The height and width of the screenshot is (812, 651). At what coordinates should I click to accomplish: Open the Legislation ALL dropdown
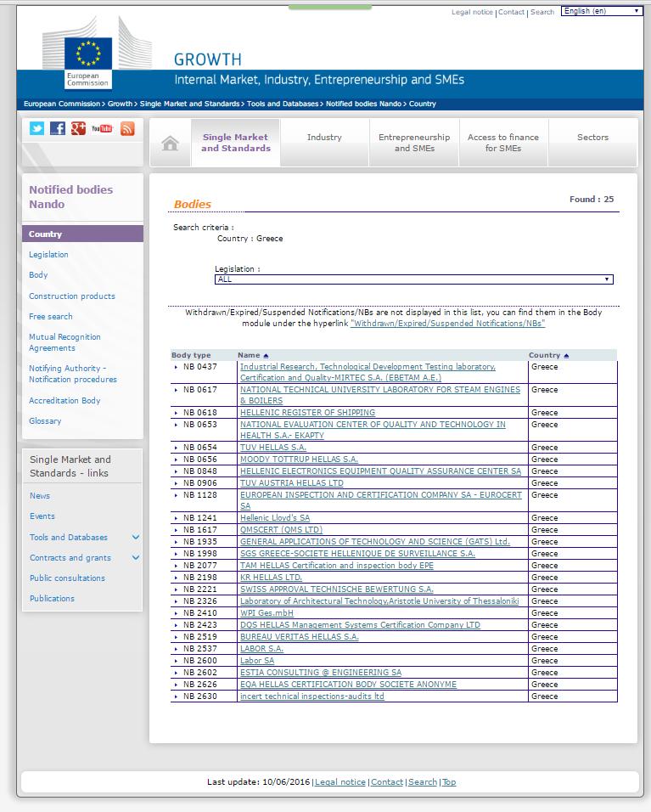pyautogui.click(x=414, y=279)
